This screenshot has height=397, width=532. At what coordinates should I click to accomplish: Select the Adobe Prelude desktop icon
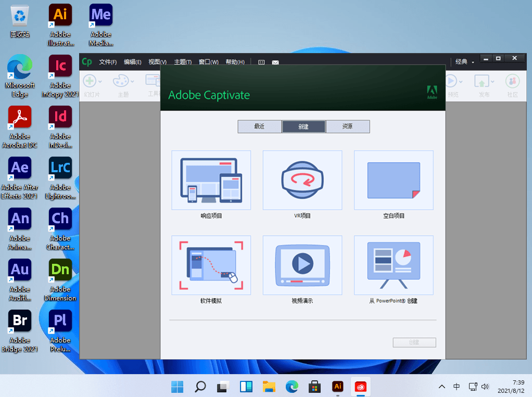[60, 331]
